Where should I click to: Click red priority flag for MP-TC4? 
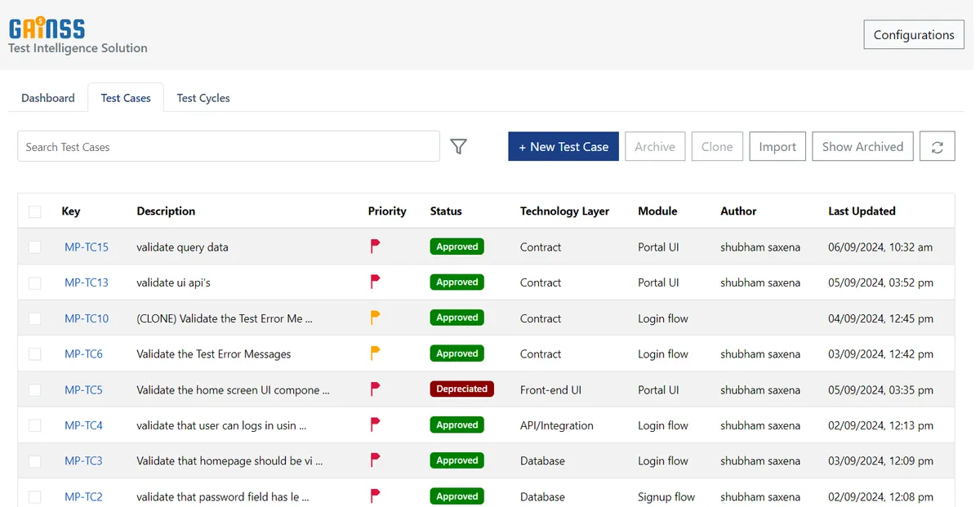click(x=375, y=425)
